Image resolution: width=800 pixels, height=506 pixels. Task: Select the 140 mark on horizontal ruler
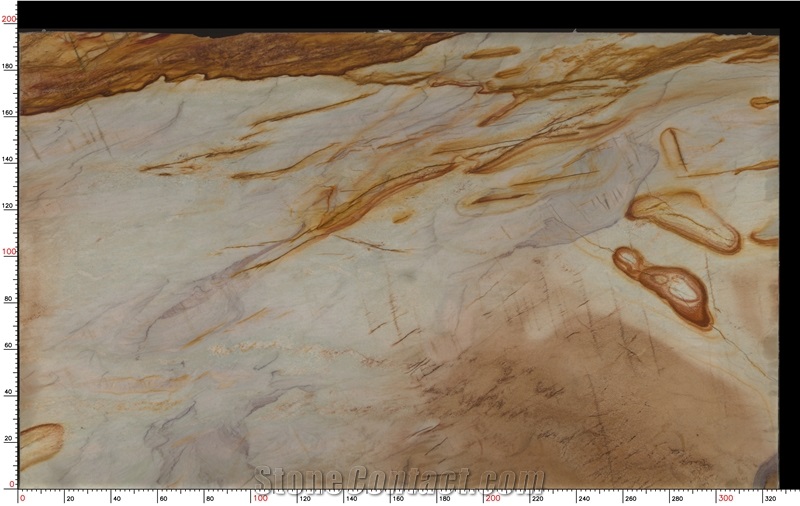click(352, 498)
